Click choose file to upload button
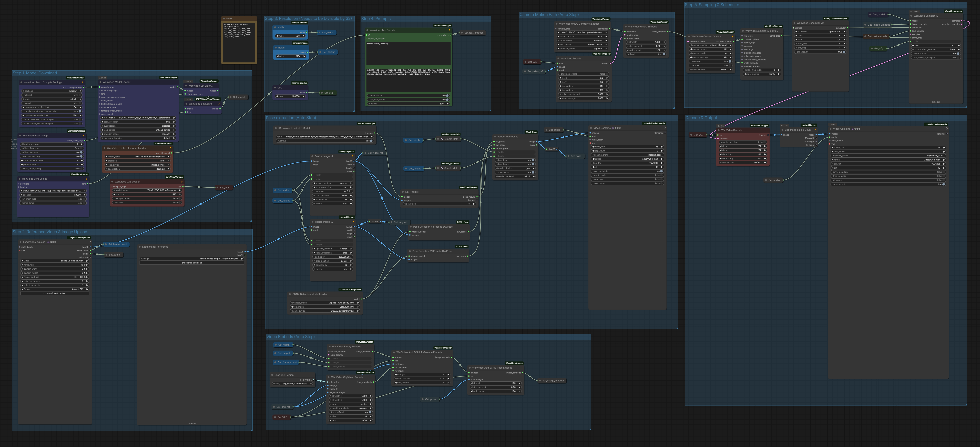Viewport: 980px width, 447px height. tap(192, 263)
